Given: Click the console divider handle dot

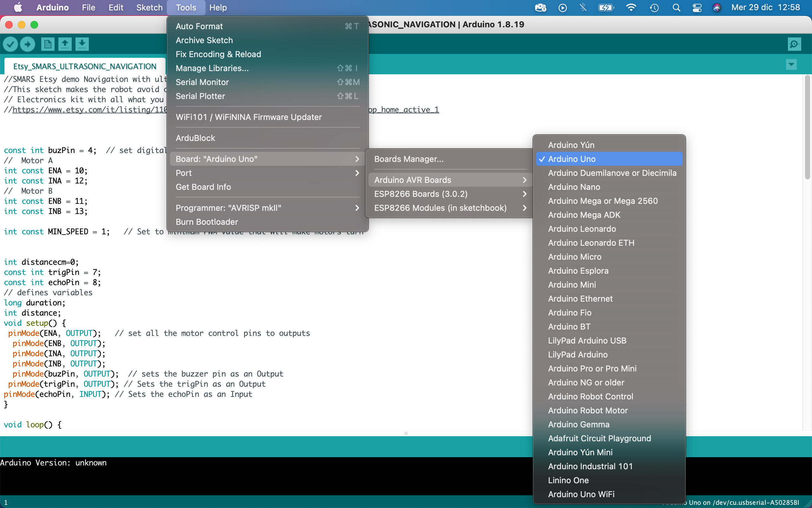Looking at the screenshot, I should [x=406, y=433].
